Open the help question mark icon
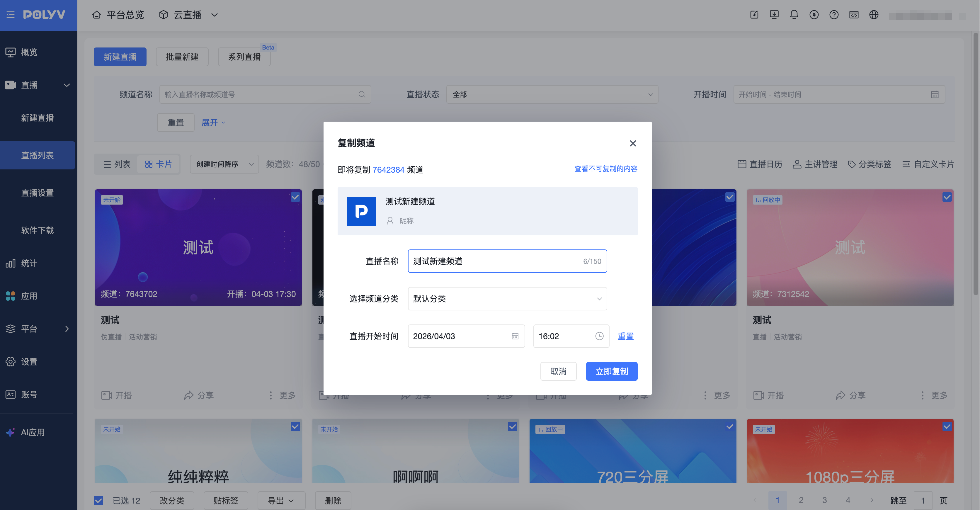Screen dimensions: 980x510 tap(834, 15)
